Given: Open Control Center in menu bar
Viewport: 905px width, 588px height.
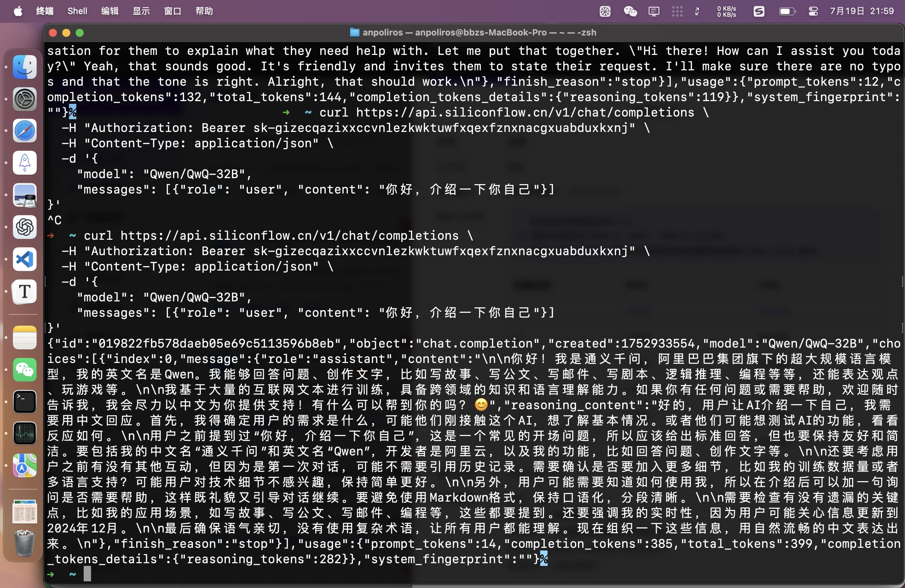Looking at the screenshot, I should (813, 11).
